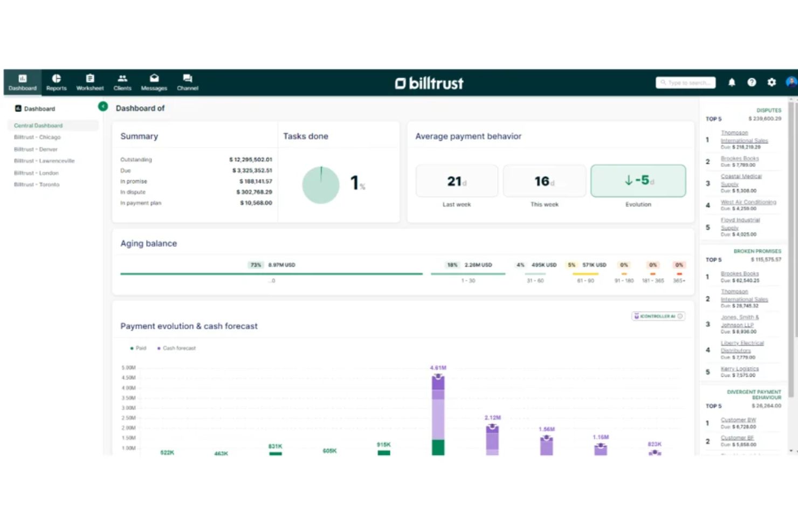Viewport: 798px width, 532px height.
Task: Select Central Dashboard in sidebar
Action: pyautogui.click(x=53, y=126)
